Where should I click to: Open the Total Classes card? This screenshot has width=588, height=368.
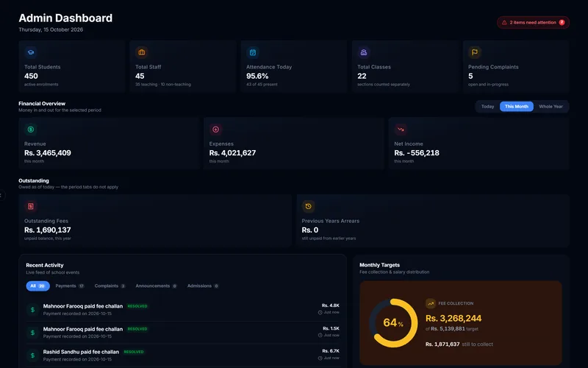tap(405, 66)
